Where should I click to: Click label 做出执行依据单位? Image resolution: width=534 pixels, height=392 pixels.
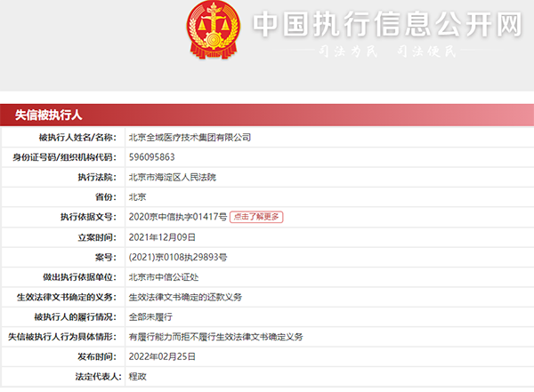[80, 277]
